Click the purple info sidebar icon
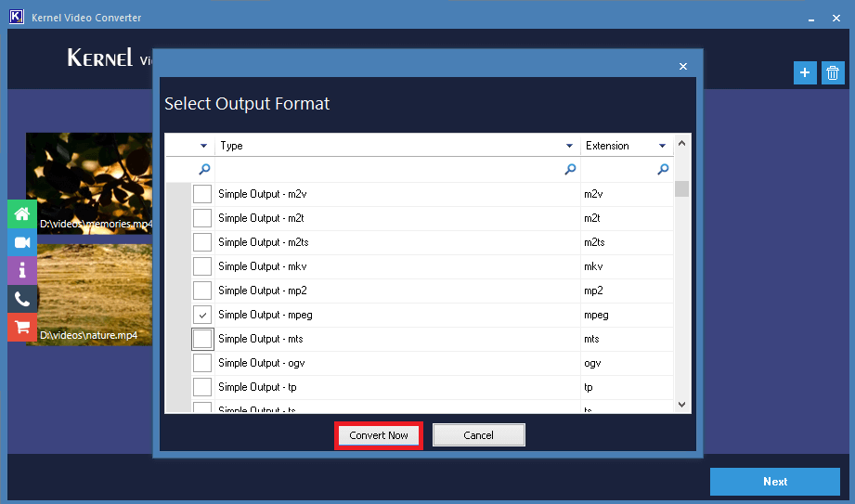855x504 pixels. pos(22,270)
